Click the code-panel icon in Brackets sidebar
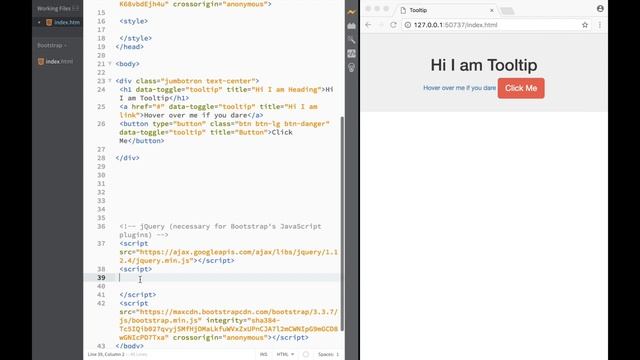 pos(351,53)
